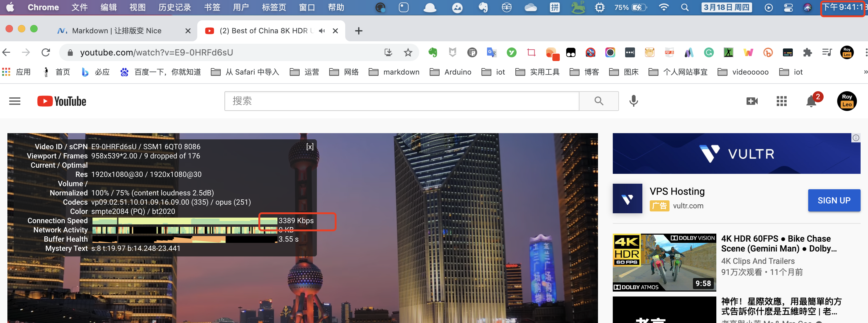The height and width of the screenshot is (323, 868).
Task: Open the YouTube apps grid
Action: click(x=781, y=101)
